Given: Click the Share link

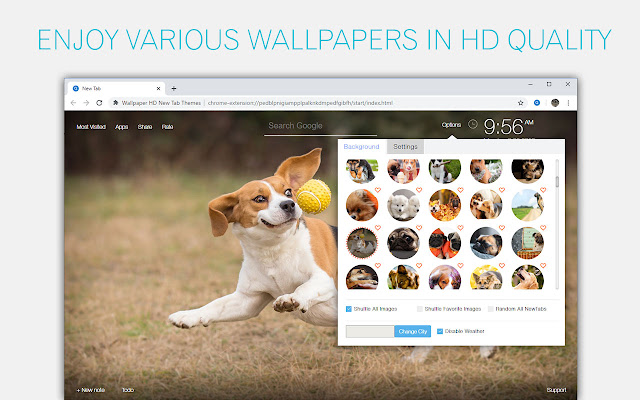Looking at the screenshot, I should click(x=145, y=127).
